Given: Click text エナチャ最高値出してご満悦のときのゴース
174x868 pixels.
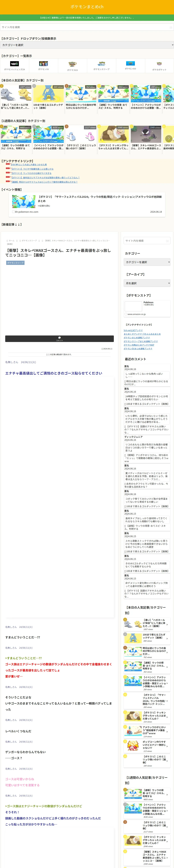Looking at the screenshot, I should (53, 373).
